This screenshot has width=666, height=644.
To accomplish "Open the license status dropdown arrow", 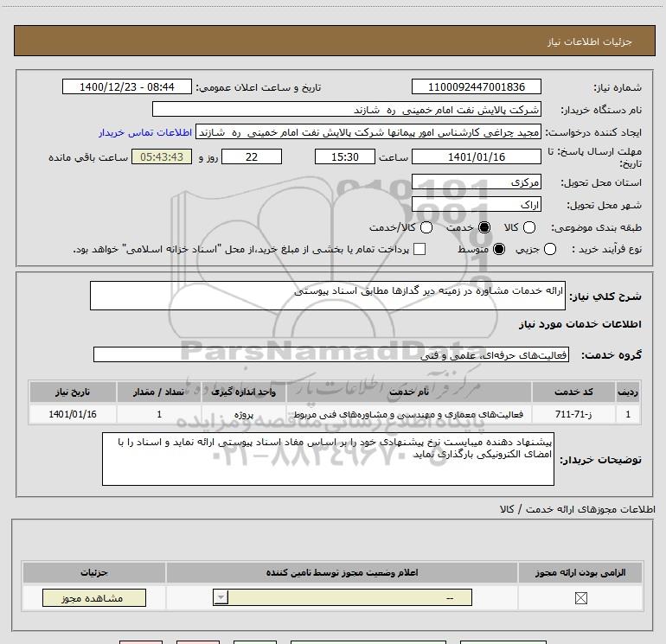I will (x=221, y=597).
